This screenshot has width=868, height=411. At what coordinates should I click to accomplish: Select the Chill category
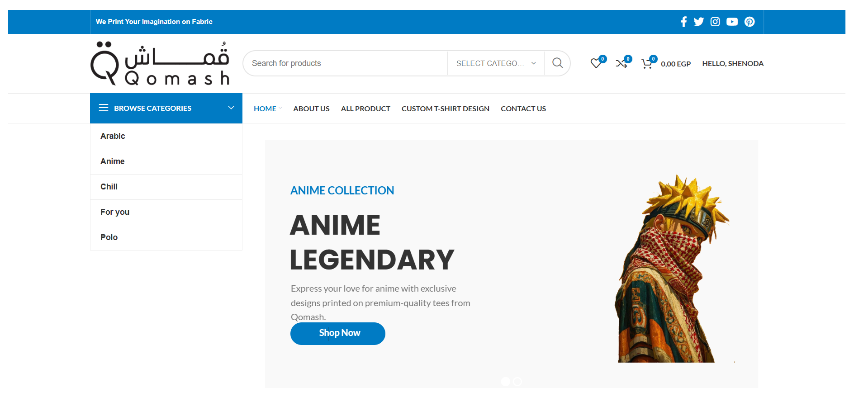166,187
